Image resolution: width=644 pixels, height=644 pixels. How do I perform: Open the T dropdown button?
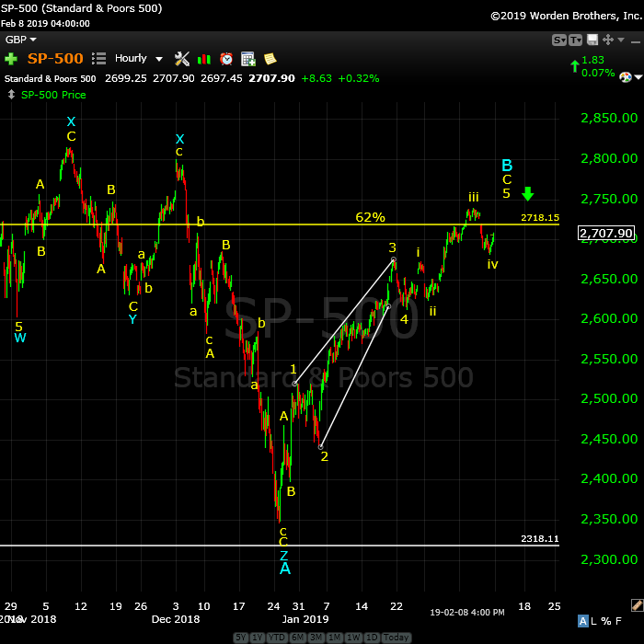(x=575, y=40)
